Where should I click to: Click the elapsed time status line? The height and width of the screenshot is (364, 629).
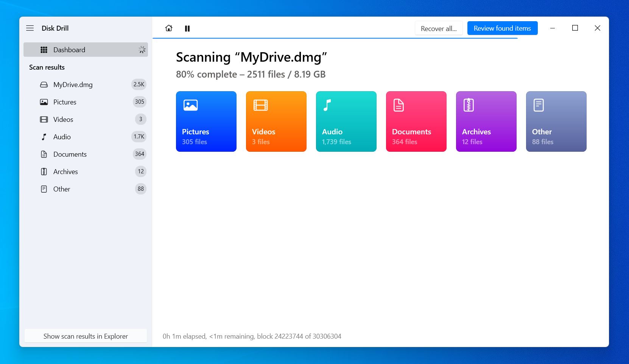[252, 336]
